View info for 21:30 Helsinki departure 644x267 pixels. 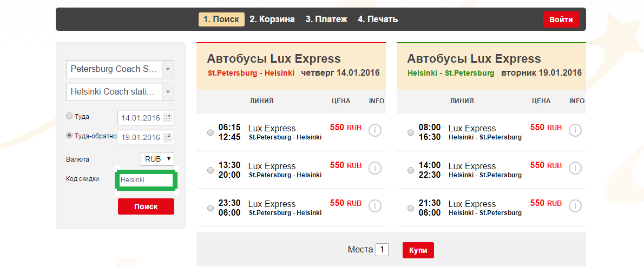point(575,206)
